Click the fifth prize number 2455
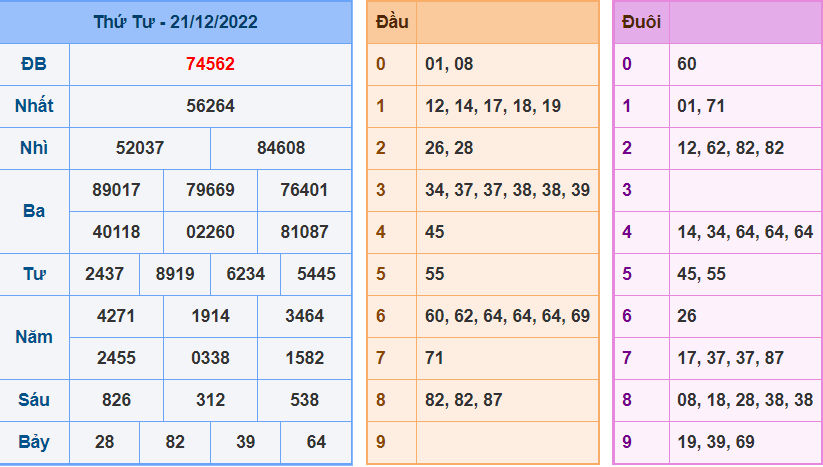 [116, 358]
